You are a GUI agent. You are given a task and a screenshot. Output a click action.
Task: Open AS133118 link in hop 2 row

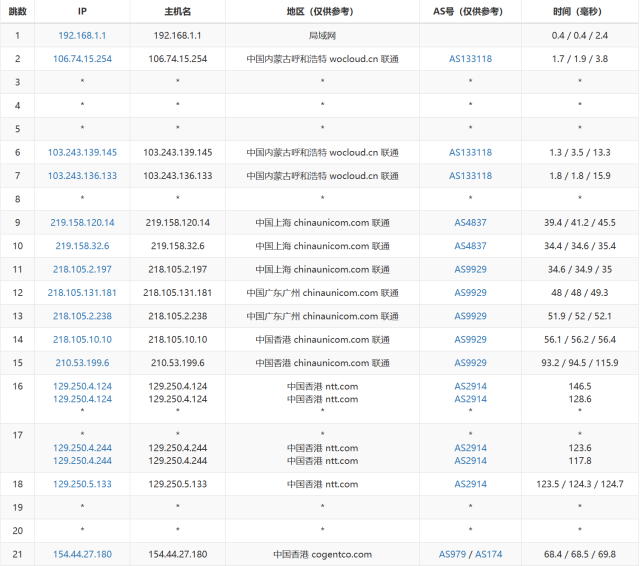[x=470, y=59]
